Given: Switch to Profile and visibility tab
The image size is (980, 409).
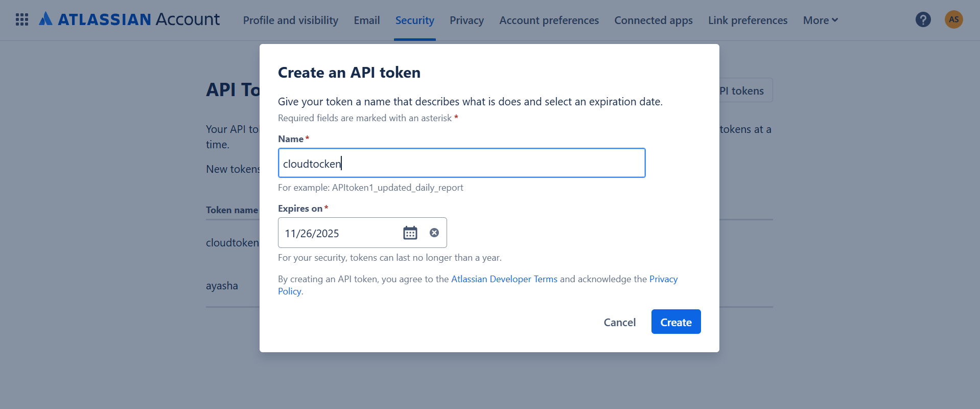Looking at the screenshot, I should 290,20.
